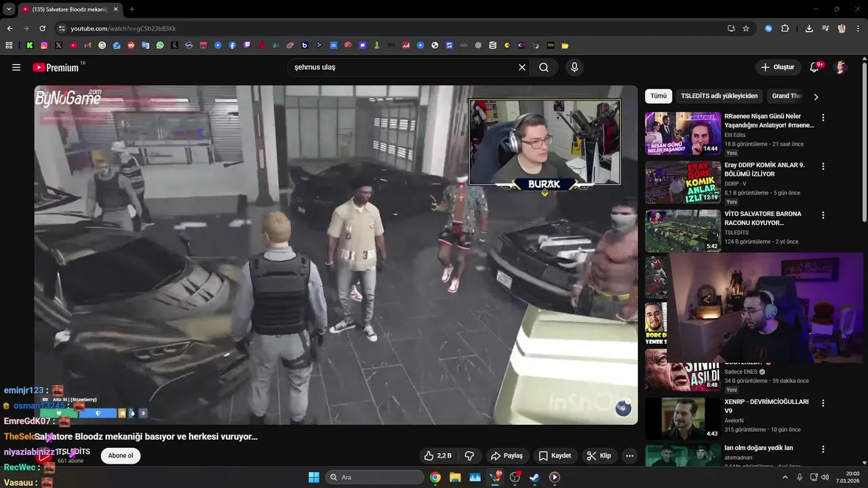
Task: Open File Explorer from the taskbar
Action: [455, 477]
